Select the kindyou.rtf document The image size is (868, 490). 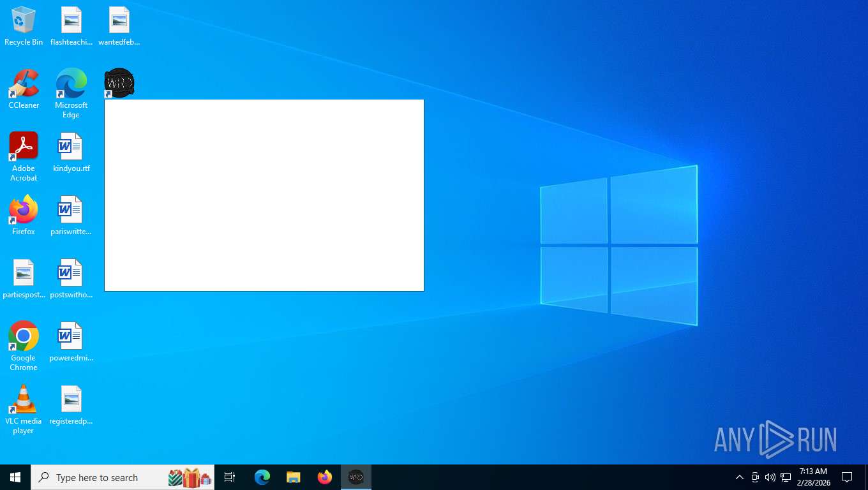(x=71, y=152)
